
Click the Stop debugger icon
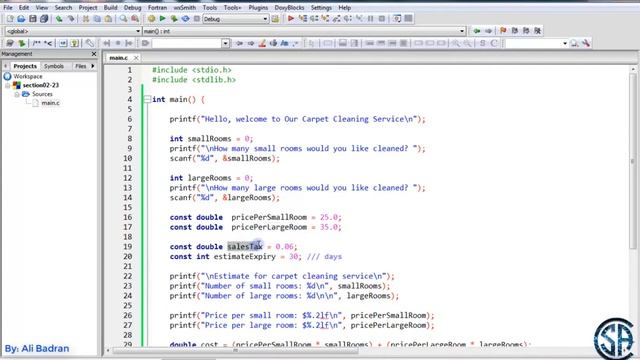tap(382, 18)
